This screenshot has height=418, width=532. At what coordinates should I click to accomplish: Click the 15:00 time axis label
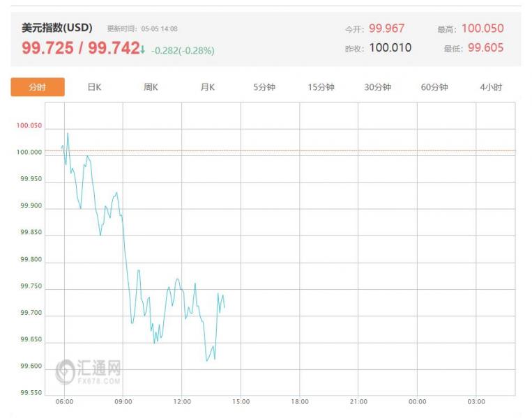pyautogui.click(x=241, y=402)
